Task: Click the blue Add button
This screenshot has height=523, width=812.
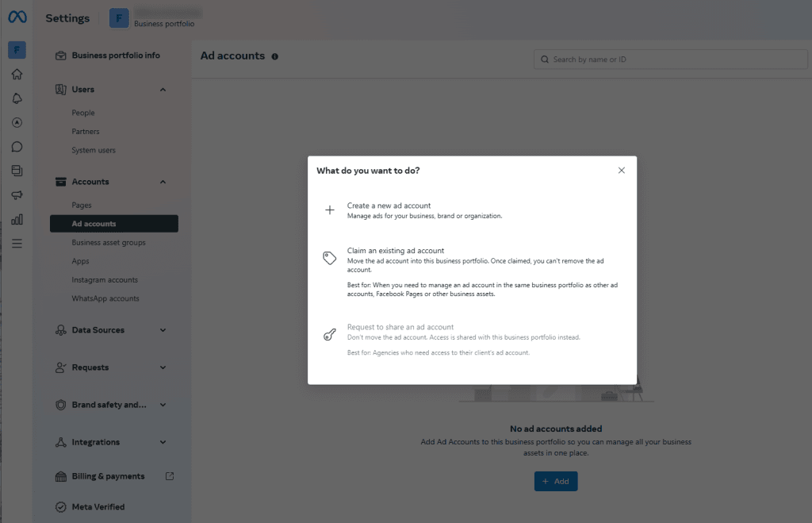Action: click(x=555, y=481)
